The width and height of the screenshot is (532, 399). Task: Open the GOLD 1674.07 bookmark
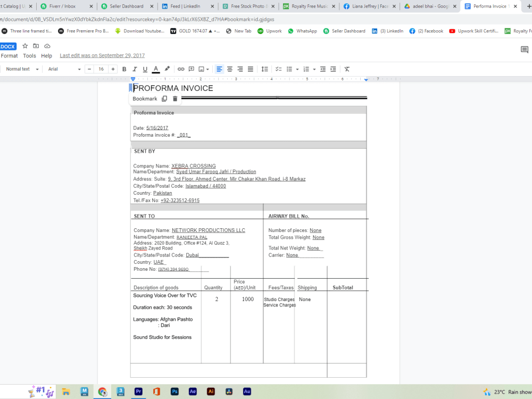[x=195, y=31]
